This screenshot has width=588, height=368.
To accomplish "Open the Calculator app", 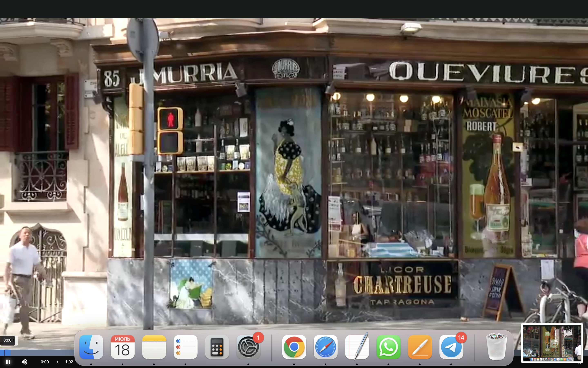I will 217,347.
